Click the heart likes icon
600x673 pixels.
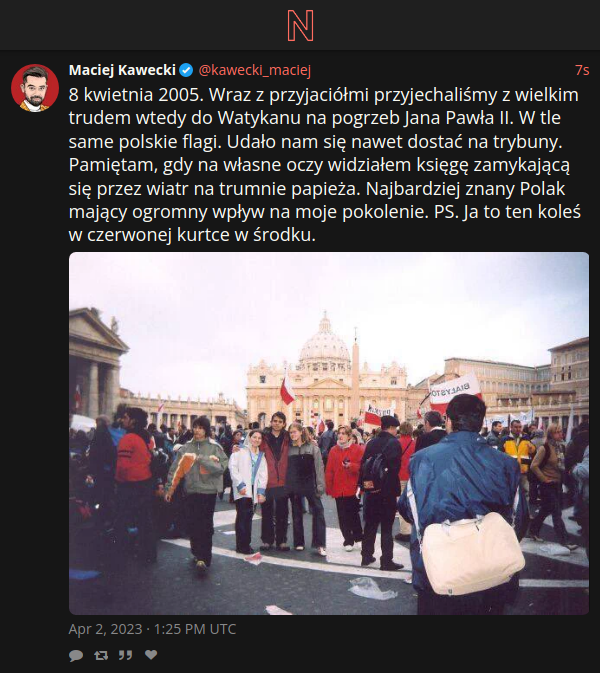(x=151, y=655)
